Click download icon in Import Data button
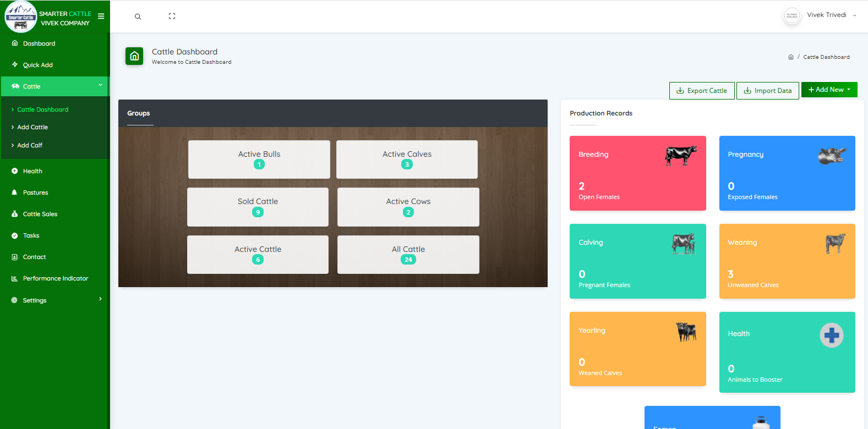 click(x=747, y=91)
